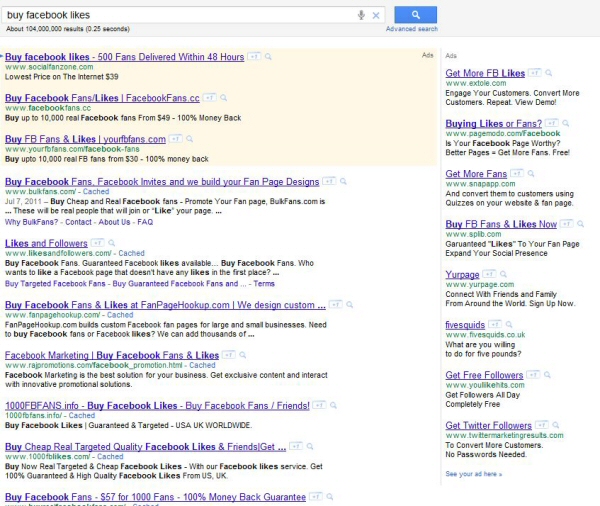Click +1 button beside socialfanzone ad title
600x506 pixels.
tap(255, 56)
